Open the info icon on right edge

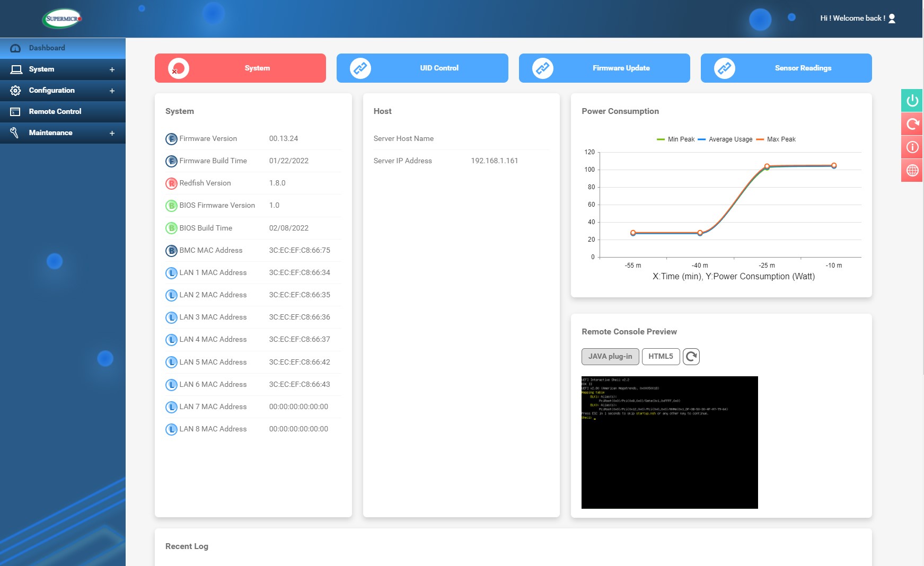coord(912,147)
